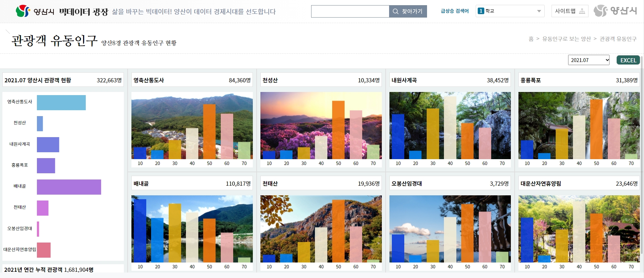Open the 내원사계곡 photo chart

(x=450, y=125)
